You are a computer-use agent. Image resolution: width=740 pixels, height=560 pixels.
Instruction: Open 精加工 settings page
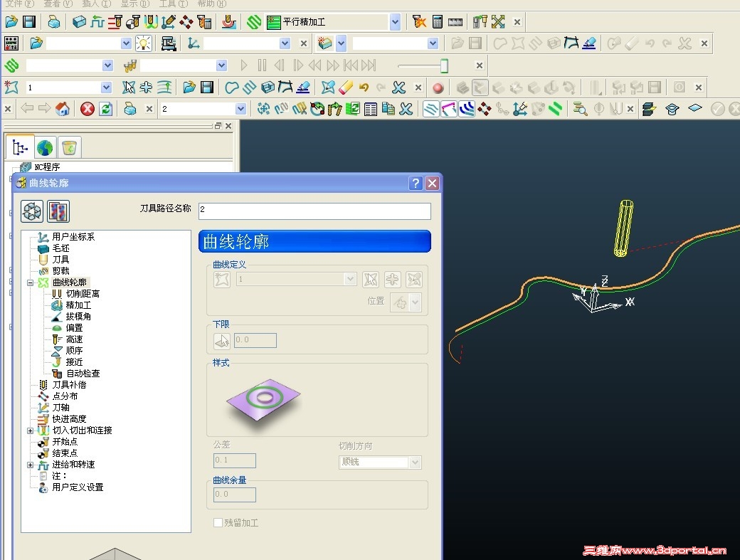click(78, 305)
